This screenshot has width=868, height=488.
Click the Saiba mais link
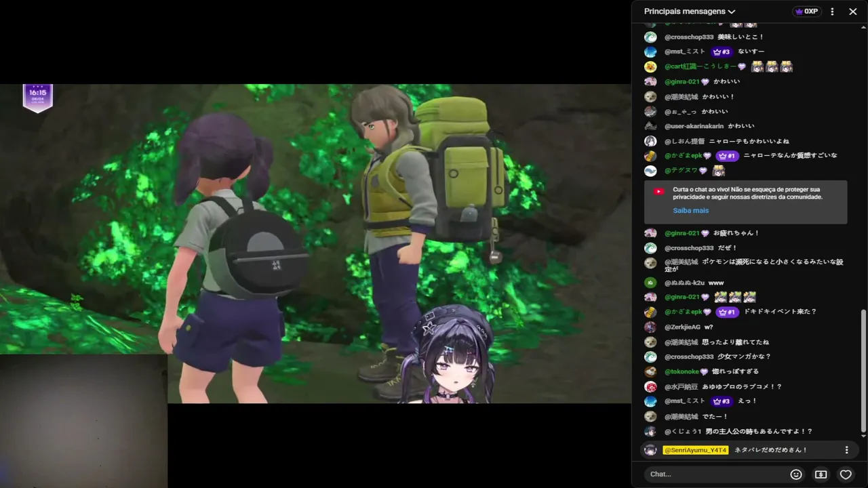[690, 211]
